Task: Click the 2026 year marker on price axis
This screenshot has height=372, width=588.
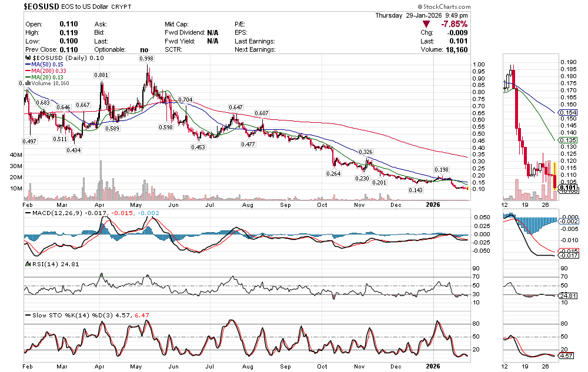Action: pos(433,205)
